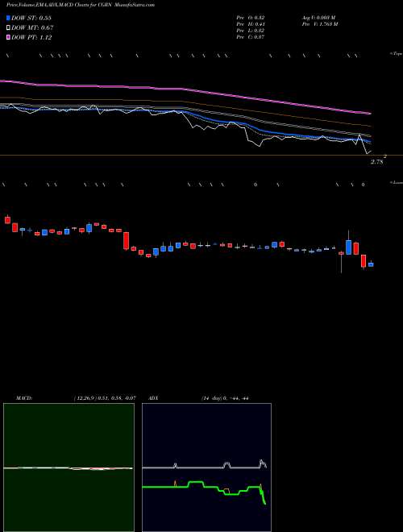Click the Avg V volume value
Screen dimensions: 403x532
[318, 18]
